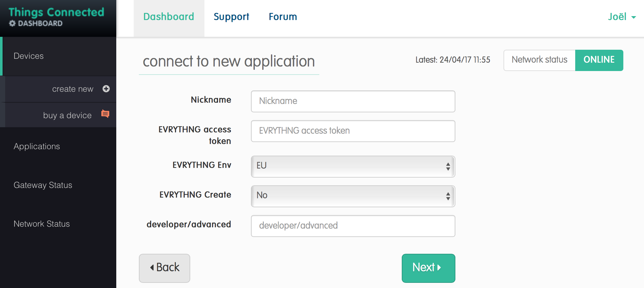This screenshot has width=644, height=288.
Task: Click the plus icon beside create new
Action: click(x=106, y=88)
